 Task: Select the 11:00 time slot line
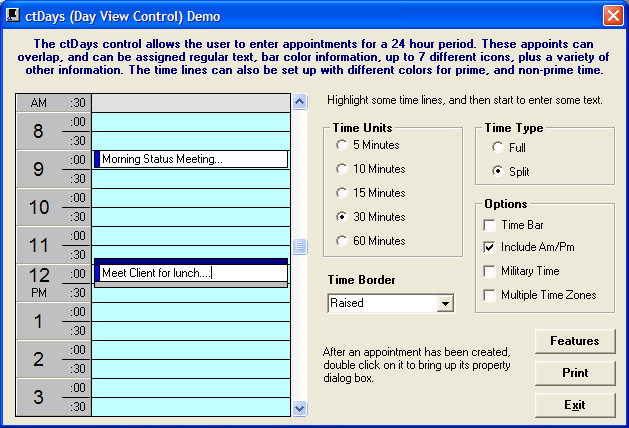pyautogui.click(x=191, y=236)
